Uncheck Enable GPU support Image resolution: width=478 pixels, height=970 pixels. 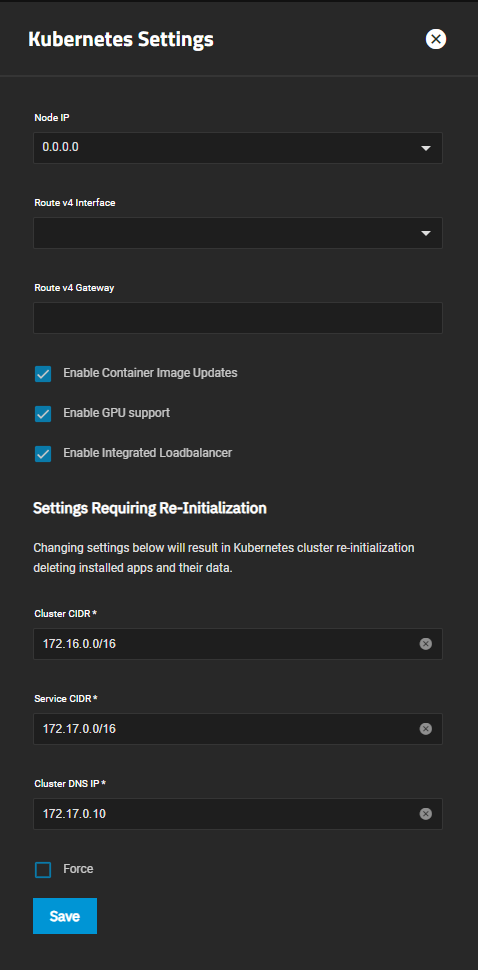point(43,414)
